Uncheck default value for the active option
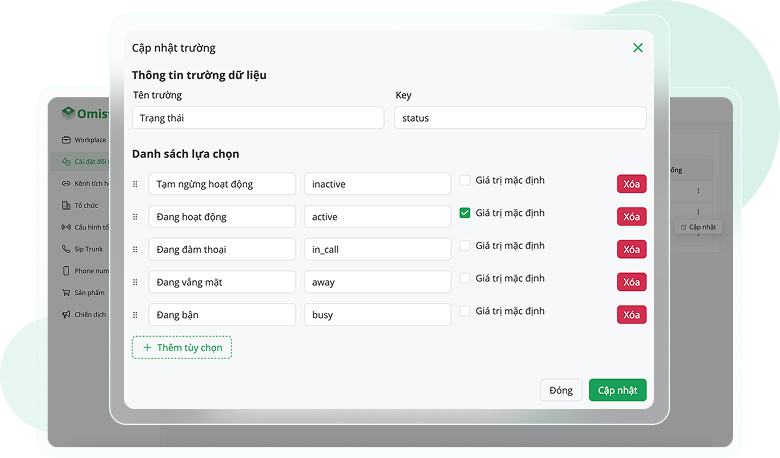The image size is (780, 458). click(465, 213)
